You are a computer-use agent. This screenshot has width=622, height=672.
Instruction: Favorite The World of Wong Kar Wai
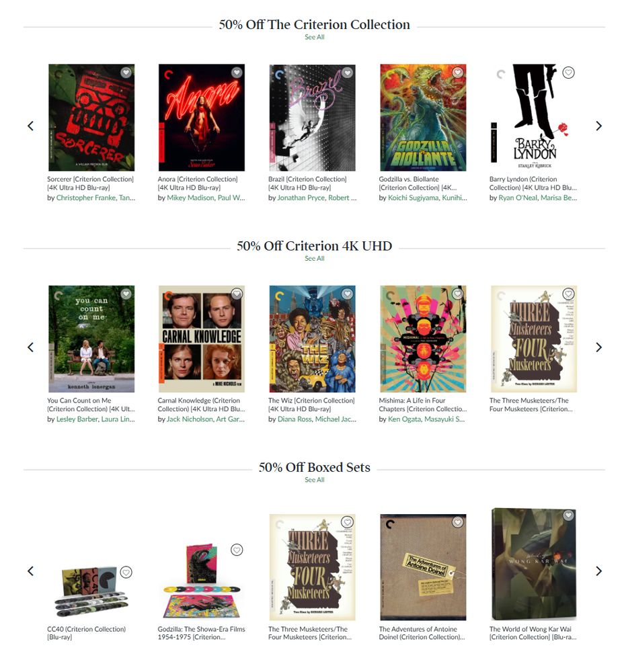(568, 515)
